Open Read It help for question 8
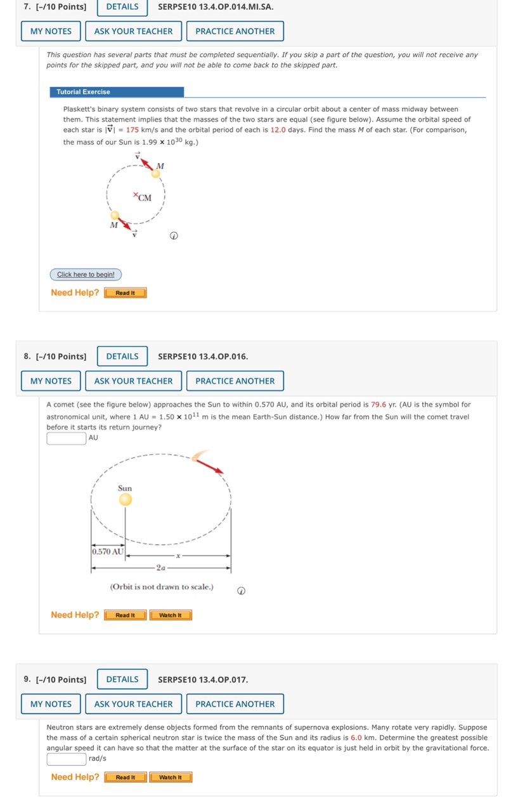Screen dimensions: 506x812 (125, 614)
